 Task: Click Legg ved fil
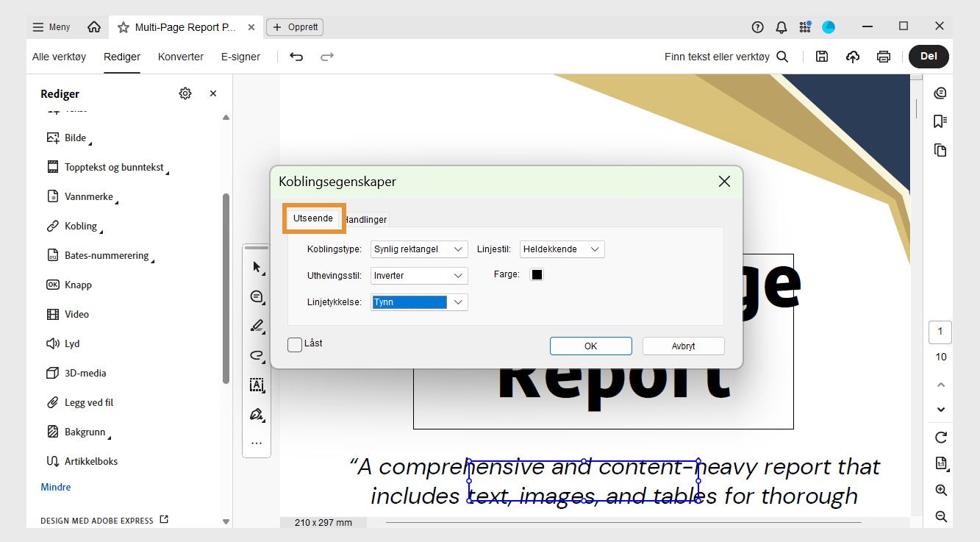[79, 402]
